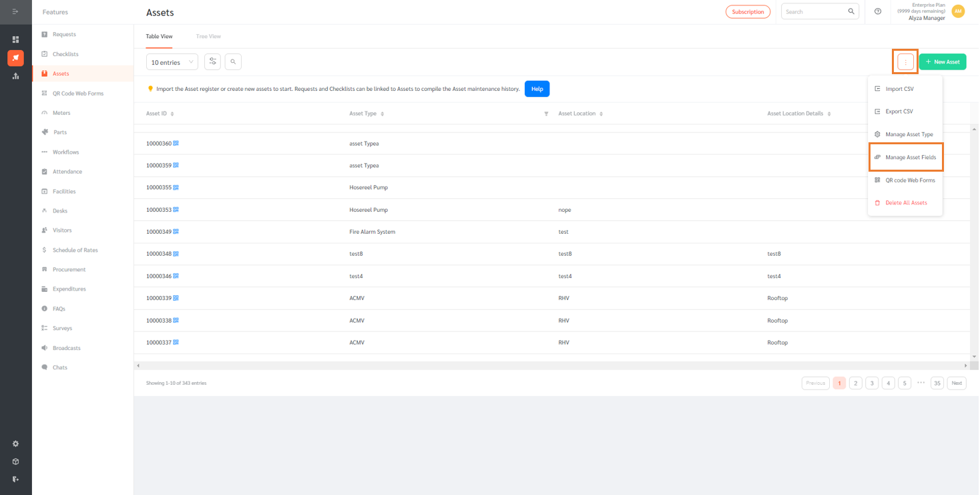Image resolution: width=980 pixels, height=495 pixels.
Task: Open the Subscription button in top bar
Action: 748,11
